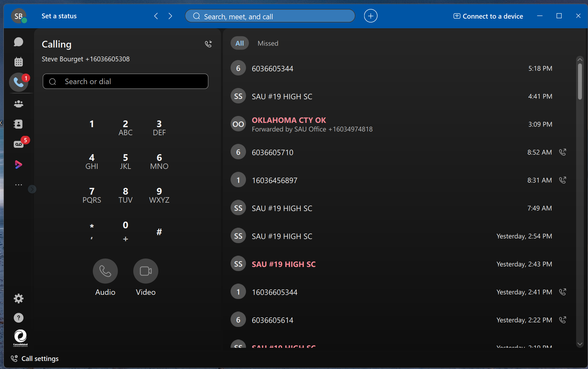
Task: Start an Audio call
Action: (105, 271)
